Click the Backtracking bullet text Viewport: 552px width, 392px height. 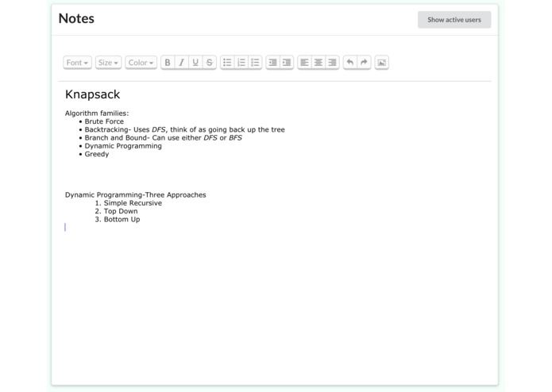point(184,129)
